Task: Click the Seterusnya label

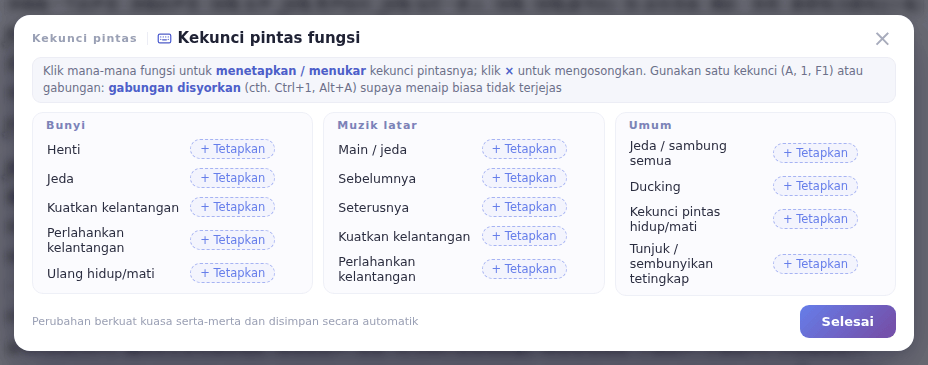Action: click(x=373, y=208)
